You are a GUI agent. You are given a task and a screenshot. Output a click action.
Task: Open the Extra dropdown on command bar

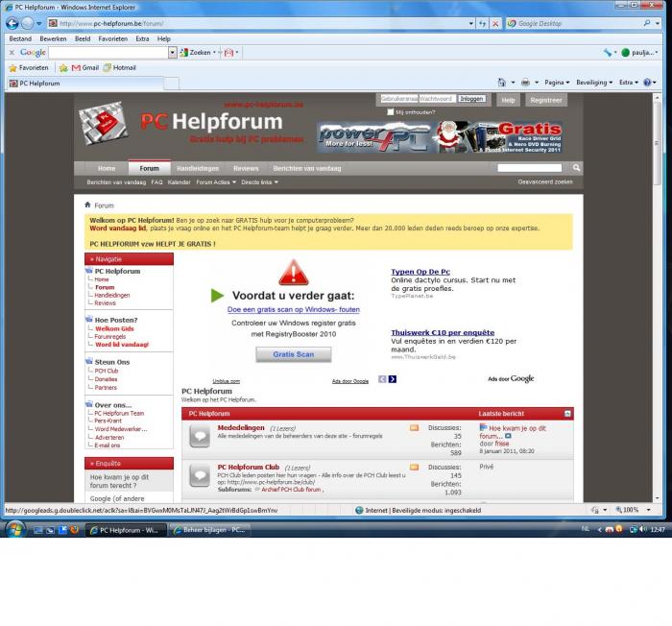(628, 82)
